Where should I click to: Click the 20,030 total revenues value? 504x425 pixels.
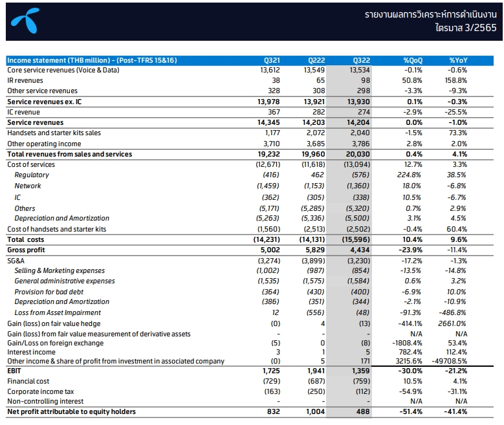[358, 154]
